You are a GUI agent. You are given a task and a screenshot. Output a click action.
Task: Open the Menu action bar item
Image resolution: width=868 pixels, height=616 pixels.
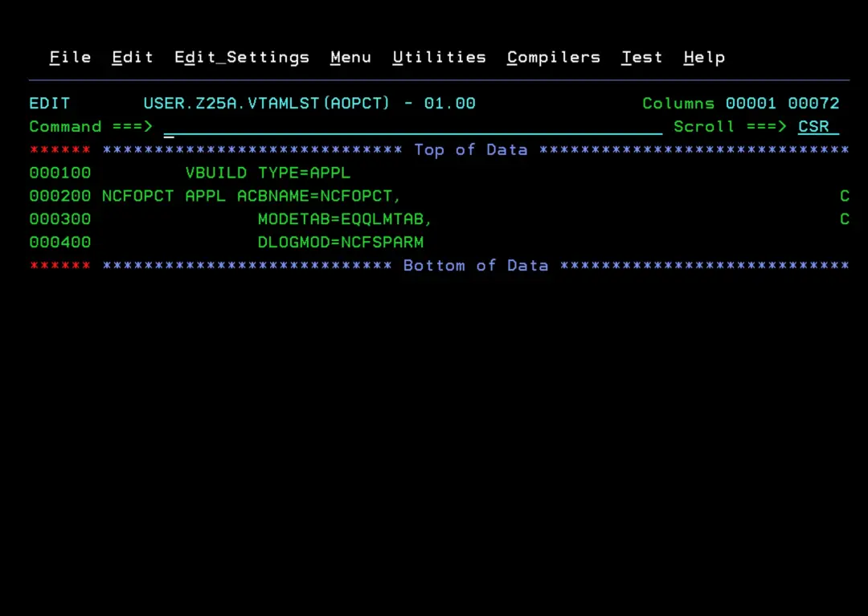click(350, 58)
